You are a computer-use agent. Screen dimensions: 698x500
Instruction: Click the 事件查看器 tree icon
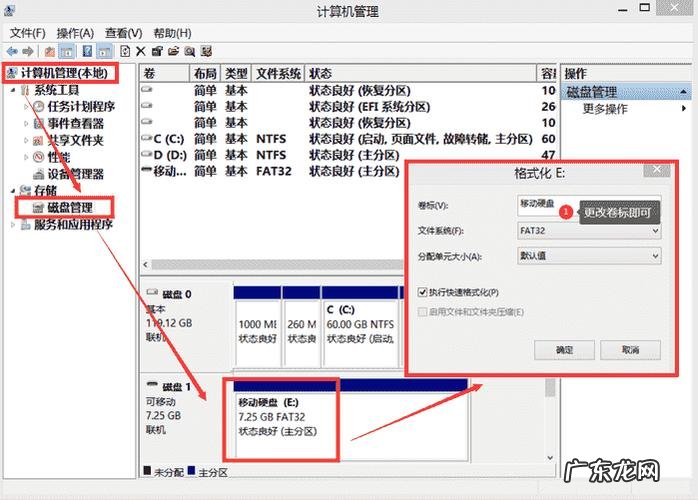[x=39, y=124]
